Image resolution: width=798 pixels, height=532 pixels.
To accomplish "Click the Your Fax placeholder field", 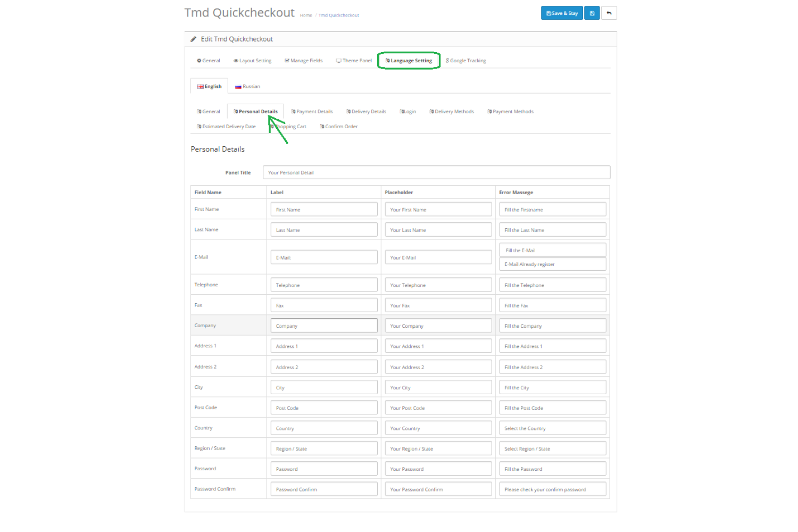I will [x=438, y=305].
